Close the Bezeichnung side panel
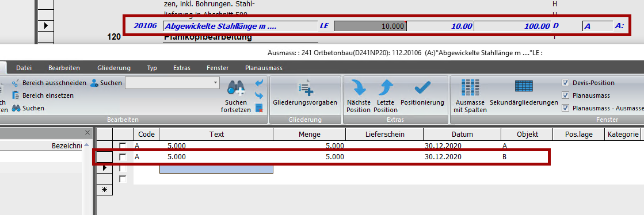644x215 pixels. pyautogui.click(x=87, y=133)
